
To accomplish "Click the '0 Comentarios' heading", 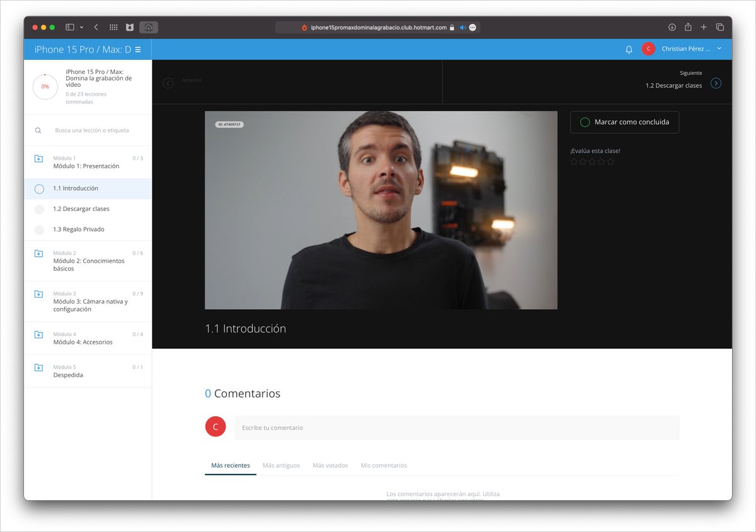I will [x=243, y=393].
